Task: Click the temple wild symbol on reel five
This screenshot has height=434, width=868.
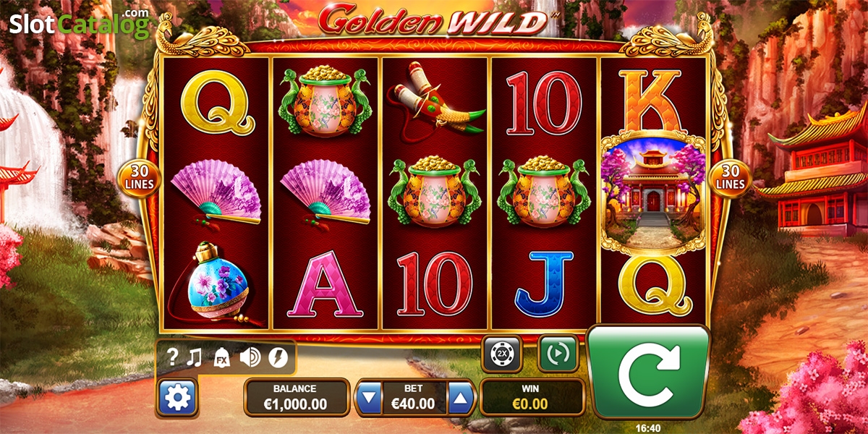Action: (x=653, y=192)
